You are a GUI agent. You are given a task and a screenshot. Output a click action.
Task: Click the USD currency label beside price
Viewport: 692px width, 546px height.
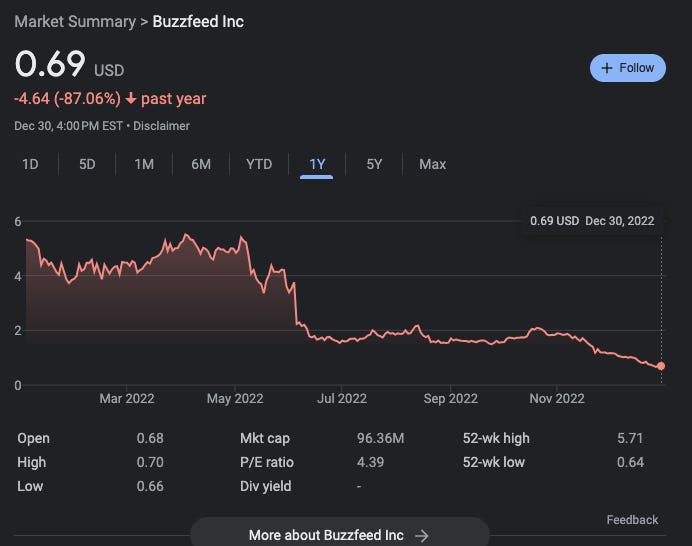tap(109, 71)
